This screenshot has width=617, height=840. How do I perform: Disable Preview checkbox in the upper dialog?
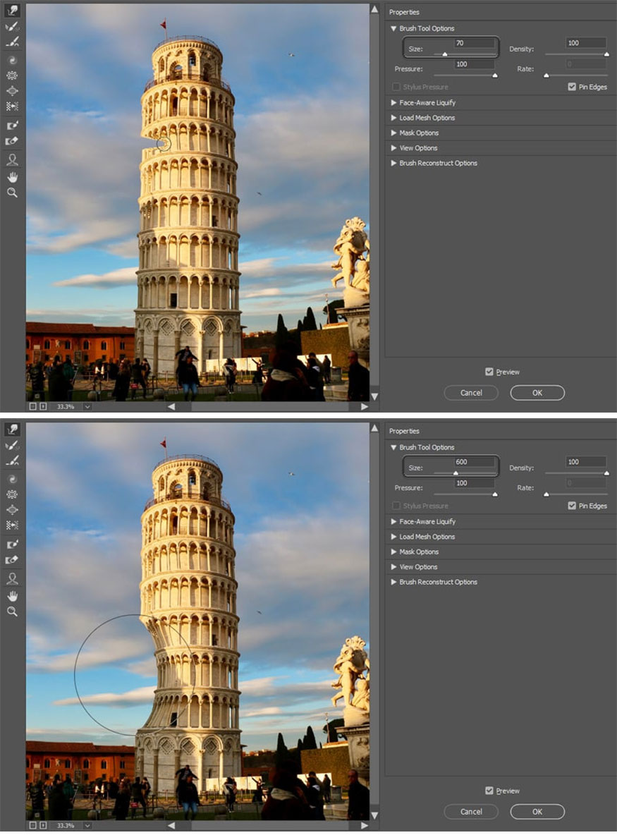(x=489, y=372)
